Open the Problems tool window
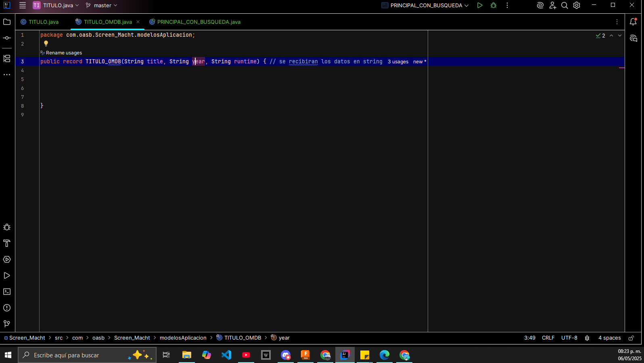The height and width of the screenshot is (363, 644). [7, 308]
